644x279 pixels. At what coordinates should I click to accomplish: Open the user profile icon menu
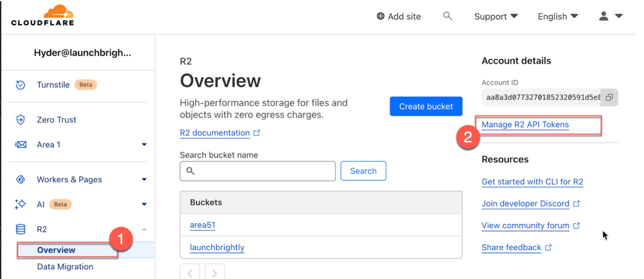point(603,16)
